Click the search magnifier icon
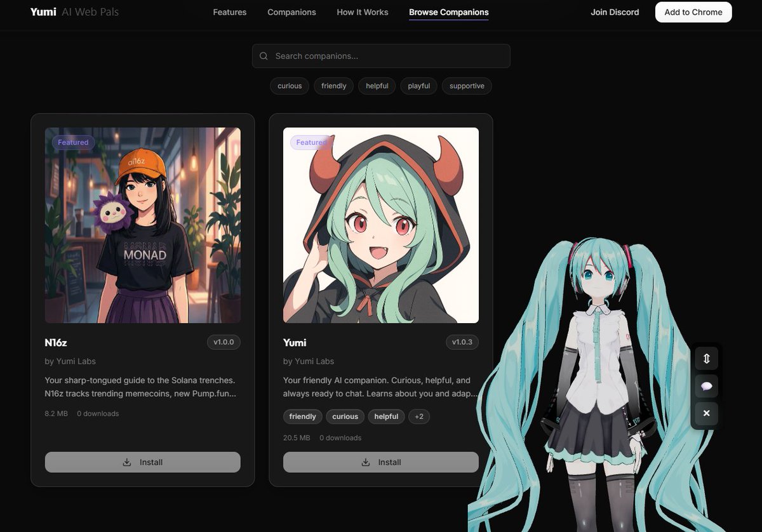The width and height of the screenshot is (762, 532). 264,56
